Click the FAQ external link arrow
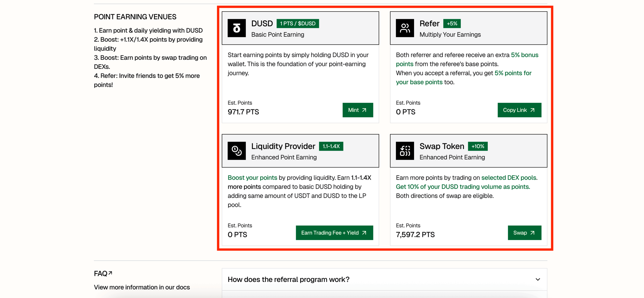Screen dimensions: 644x298 [110, 273]
